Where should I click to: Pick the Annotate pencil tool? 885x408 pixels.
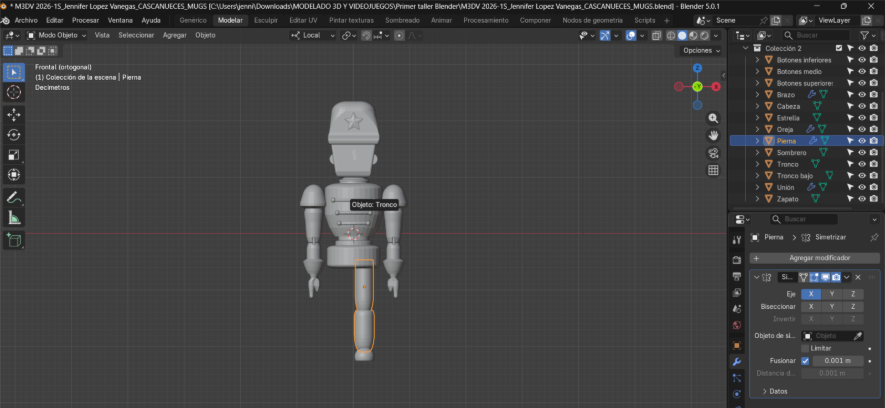14,197
